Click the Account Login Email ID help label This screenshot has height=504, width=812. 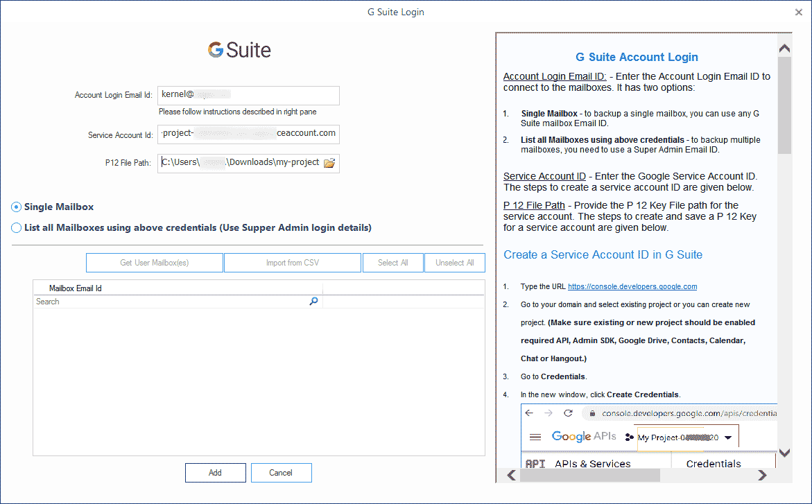(x=555, y=77)
